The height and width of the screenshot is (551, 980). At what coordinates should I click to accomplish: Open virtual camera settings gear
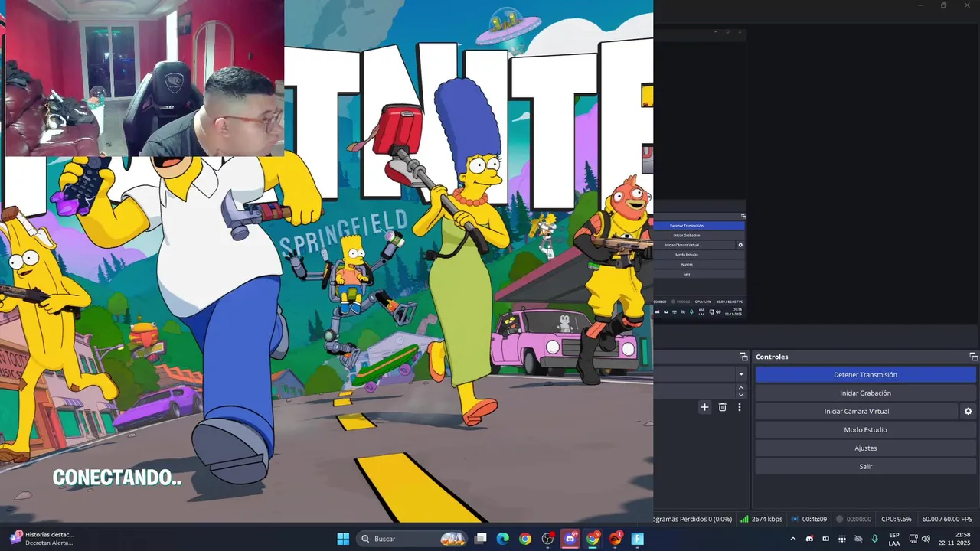pos(968,412)
